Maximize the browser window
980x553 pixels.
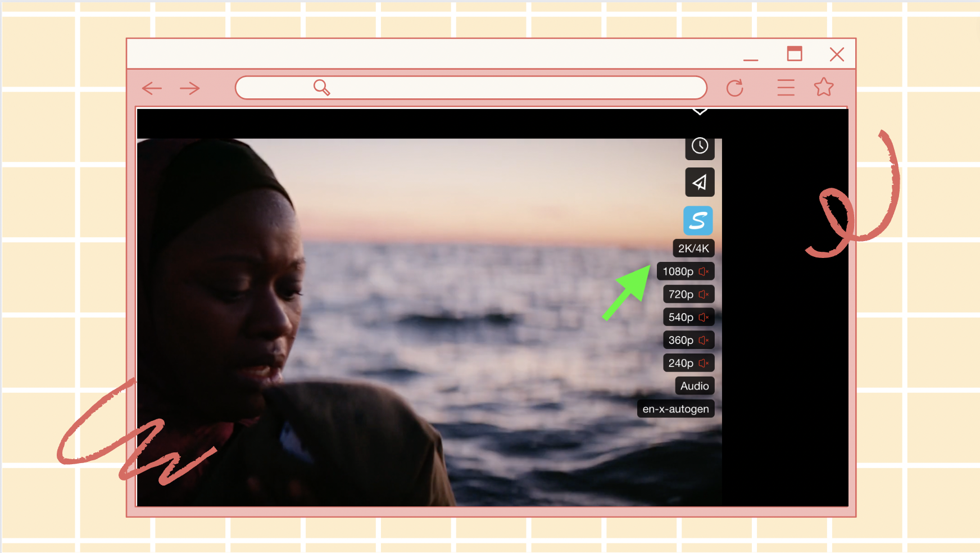(x=795, y=53)
